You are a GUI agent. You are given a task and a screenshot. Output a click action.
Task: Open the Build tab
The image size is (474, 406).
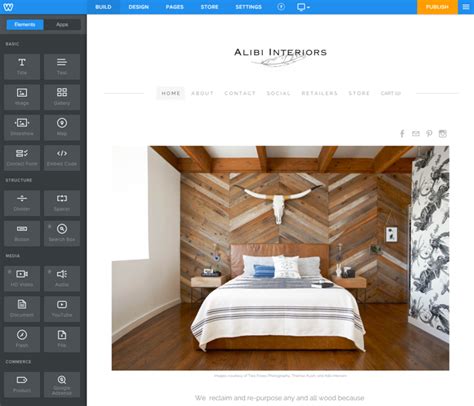pyautogui.click(x=103, y=7)
